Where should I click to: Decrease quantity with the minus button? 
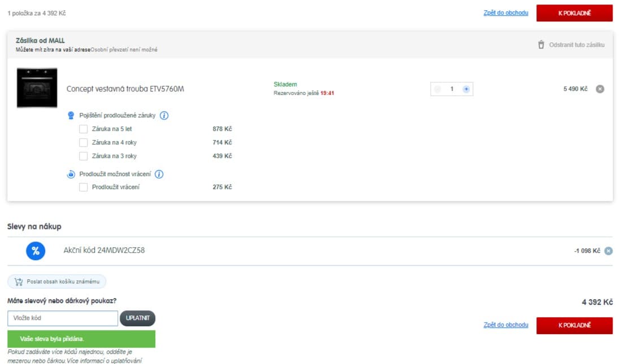click(x=438, y=89)
